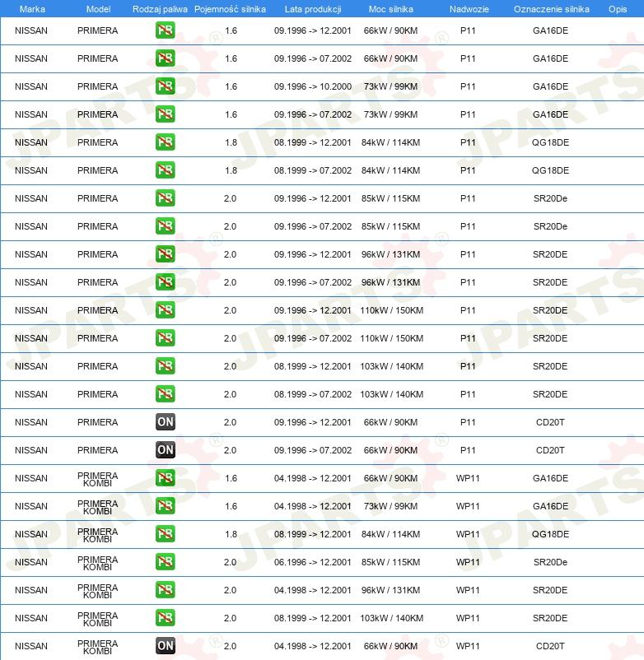Click petrol icon in Primera Kombi QG18DE row
The width and height of the screenshot is (644, 660).
click(165, 534)
